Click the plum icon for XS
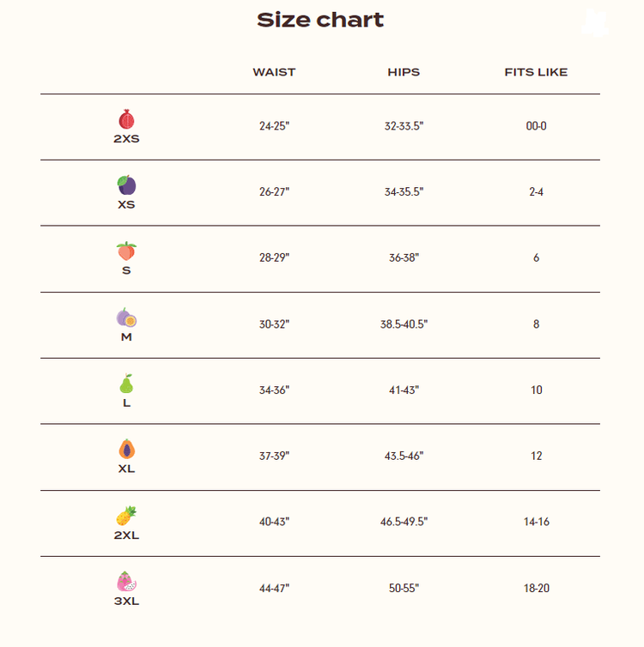644x647 pixels. click(x=126, y=185)
